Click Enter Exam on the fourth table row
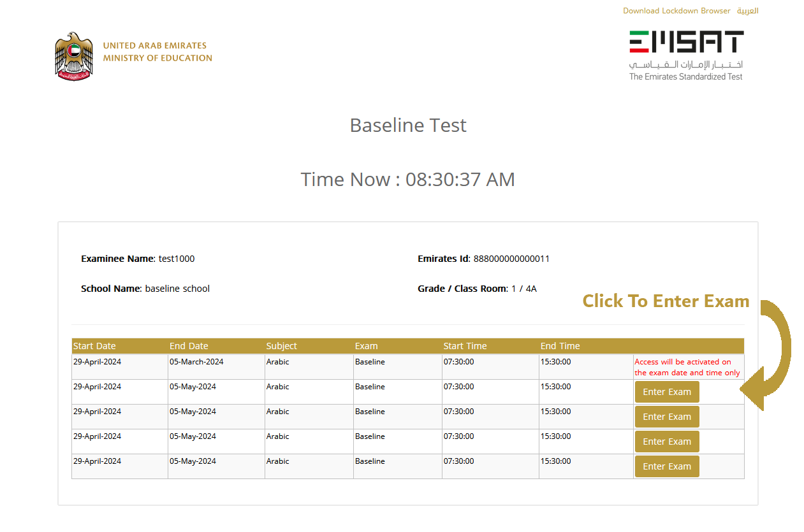This screenshot has height=532, width=804. click(x=666, y=441)
